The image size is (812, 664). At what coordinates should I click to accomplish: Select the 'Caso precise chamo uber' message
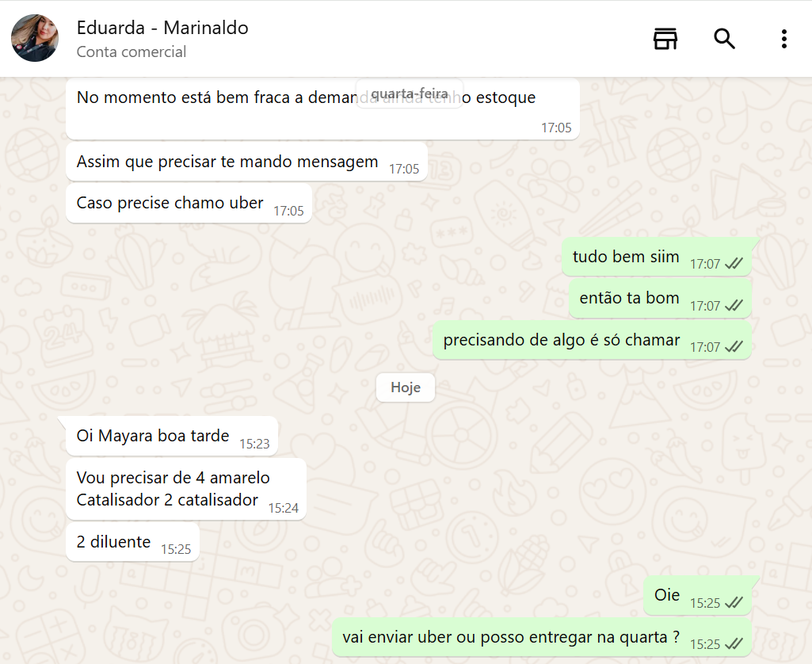[189, 203]
